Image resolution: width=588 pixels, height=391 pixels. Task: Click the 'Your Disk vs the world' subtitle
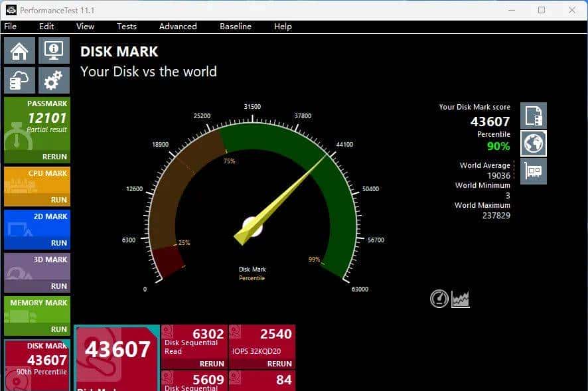pos(149,72)
